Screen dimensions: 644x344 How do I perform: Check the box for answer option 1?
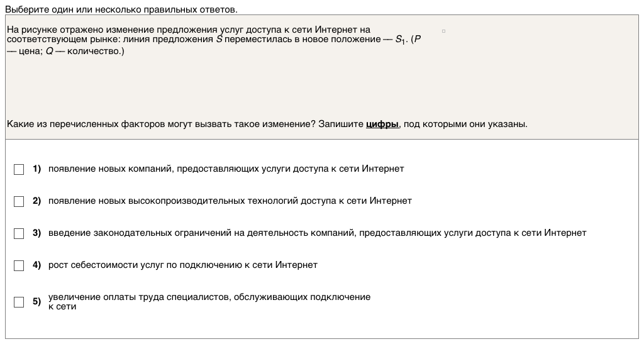click(x=19, y=169)
